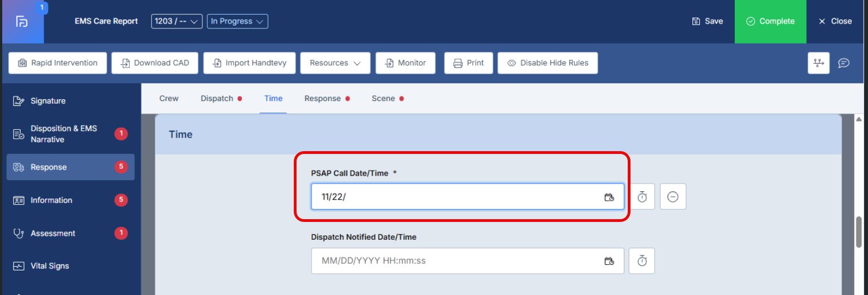
Task: Open the Crew tab
Action: coord(169,99)
